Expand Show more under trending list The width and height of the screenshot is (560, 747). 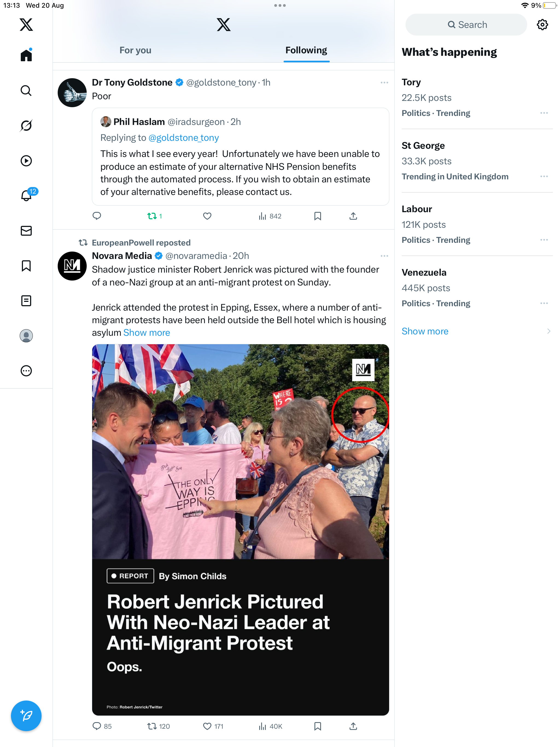click(x=425, y=331)
